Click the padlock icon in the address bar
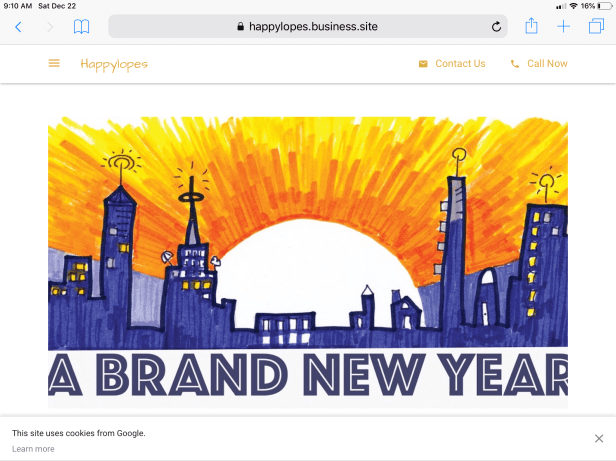The height and width of the screenshot is (461, 616). pos(240,27)
